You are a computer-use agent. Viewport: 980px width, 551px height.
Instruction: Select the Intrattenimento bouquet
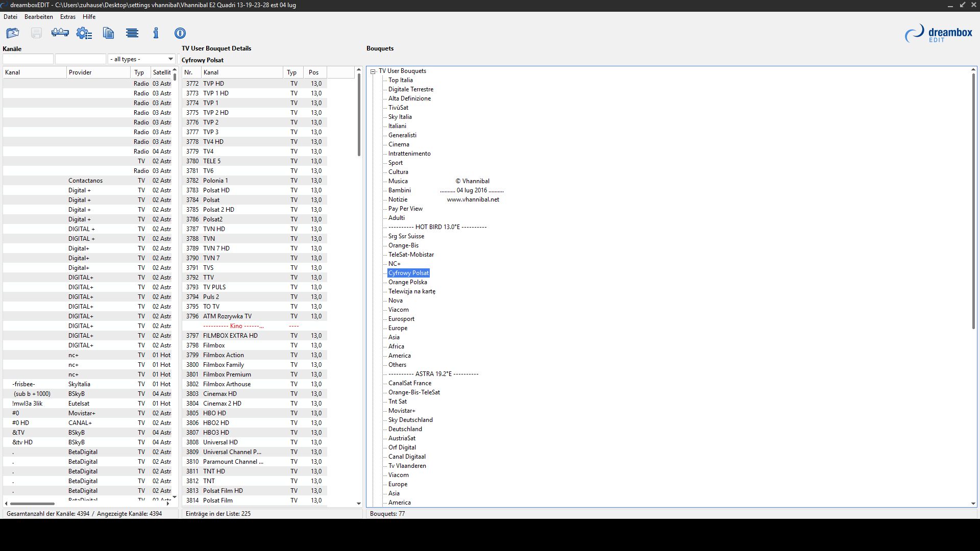pos(409,154)
